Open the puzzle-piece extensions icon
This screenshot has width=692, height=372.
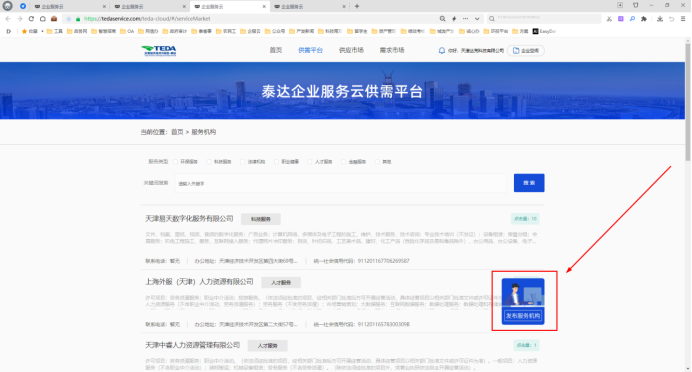pyautogui.click(x=644, y=19)
